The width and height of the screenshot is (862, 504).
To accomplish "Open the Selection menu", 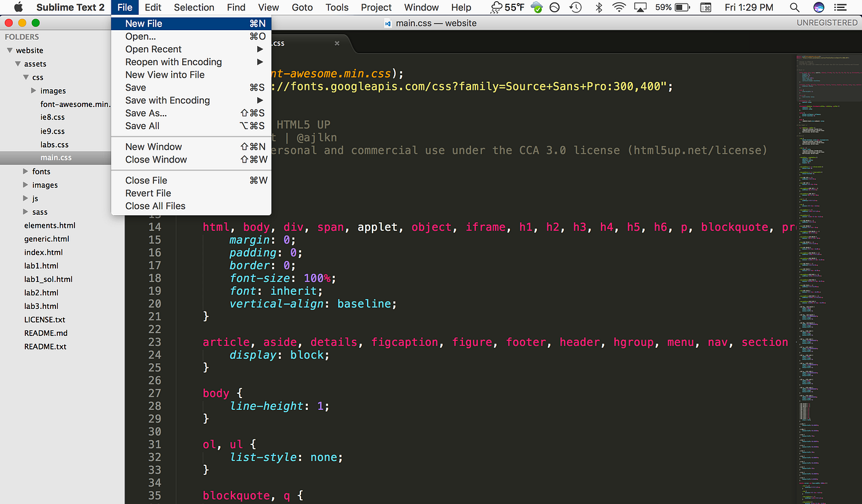I will (x=194, y=7).
